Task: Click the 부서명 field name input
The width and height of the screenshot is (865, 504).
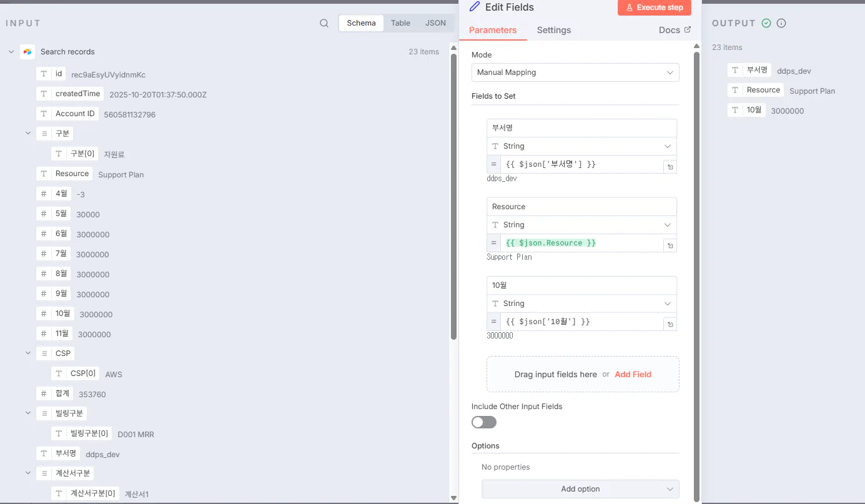Action: [581, 128]
